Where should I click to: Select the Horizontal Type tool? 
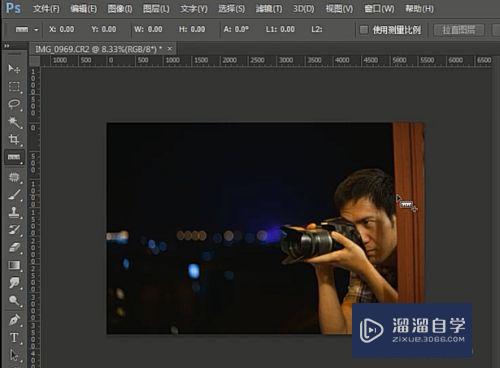point(14,338)
